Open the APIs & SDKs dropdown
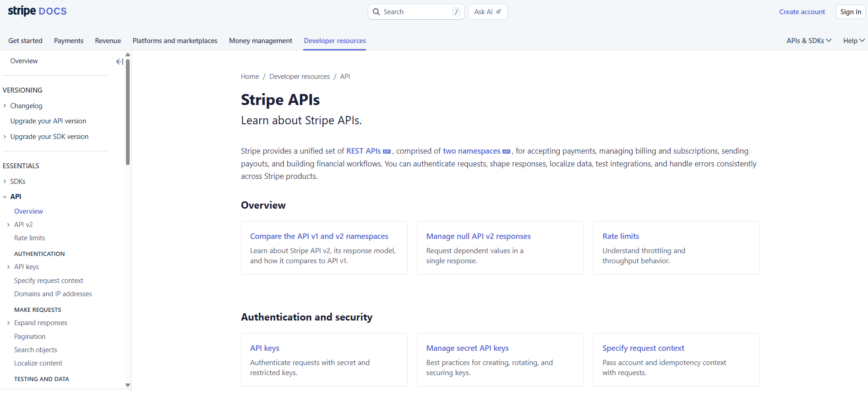868x393 pixels. 809,41
